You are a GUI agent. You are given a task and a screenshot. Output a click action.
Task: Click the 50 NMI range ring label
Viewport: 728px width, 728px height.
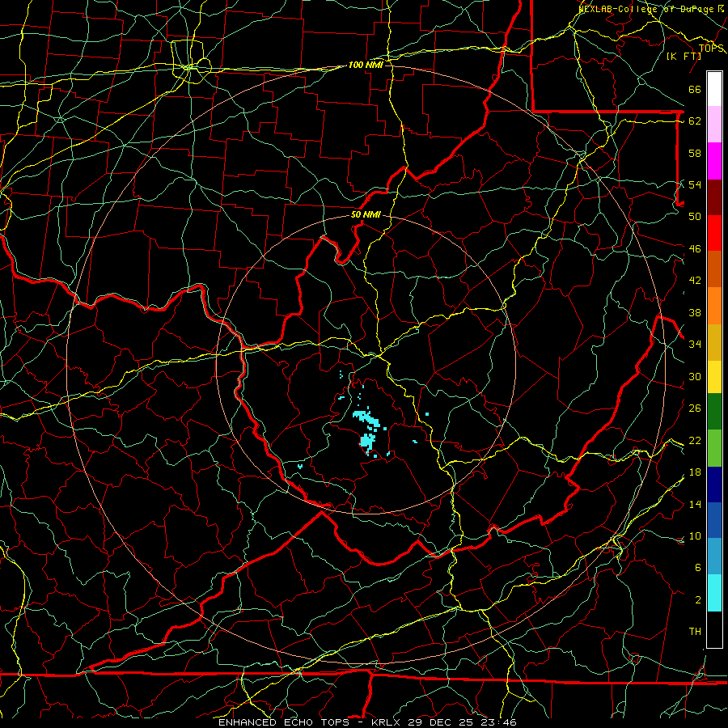point(366,214)
